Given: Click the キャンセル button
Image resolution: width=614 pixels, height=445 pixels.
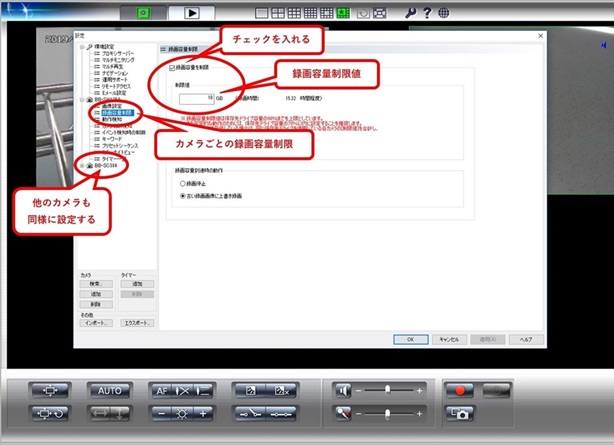Looking at the screenshot, I should 449,340.
